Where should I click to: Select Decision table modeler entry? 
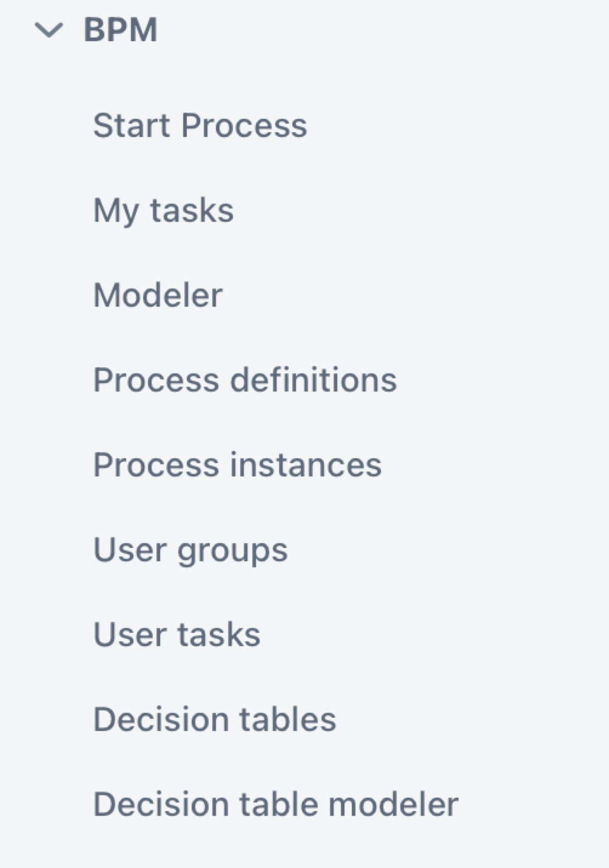(x=275, y=804)
